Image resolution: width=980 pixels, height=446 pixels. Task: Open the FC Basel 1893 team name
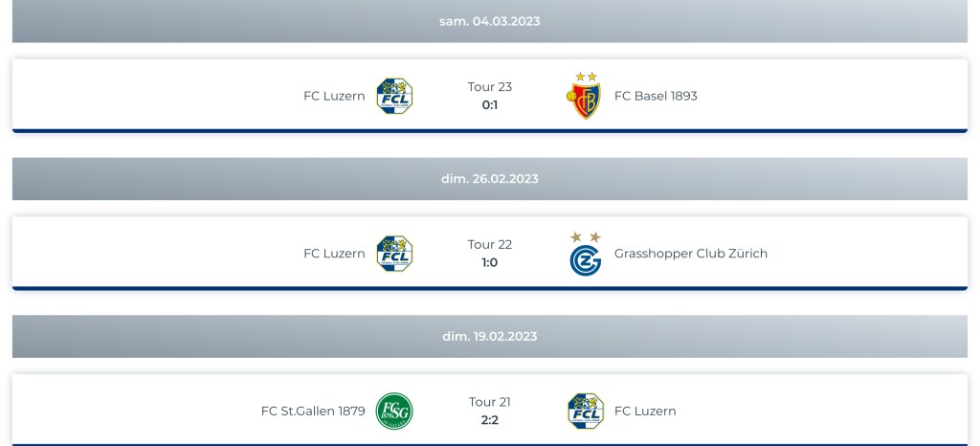(x=656, y=96)
